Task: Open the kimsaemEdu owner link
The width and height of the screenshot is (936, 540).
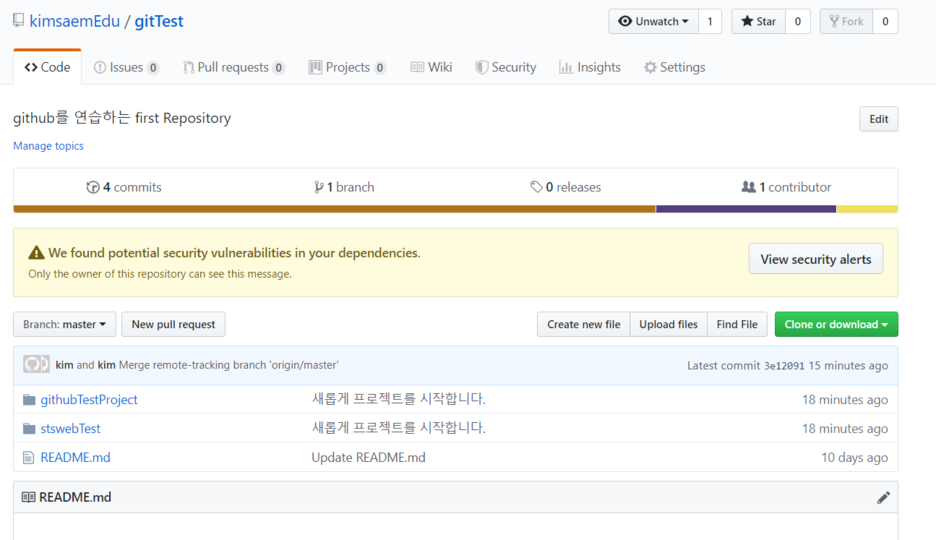Action: click(75, 21)
